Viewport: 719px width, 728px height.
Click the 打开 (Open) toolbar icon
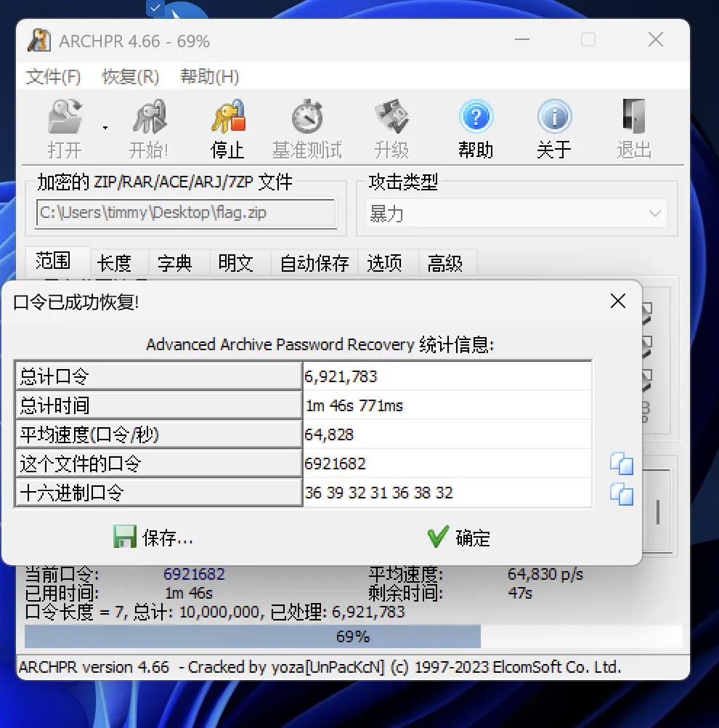coord(65,119)
